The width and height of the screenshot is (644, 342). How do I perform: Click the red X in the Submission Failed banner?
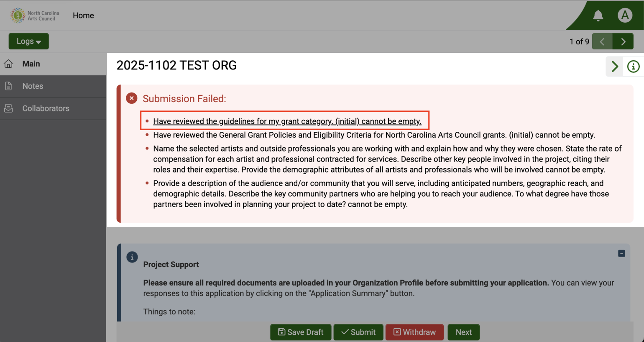[131, 98]
